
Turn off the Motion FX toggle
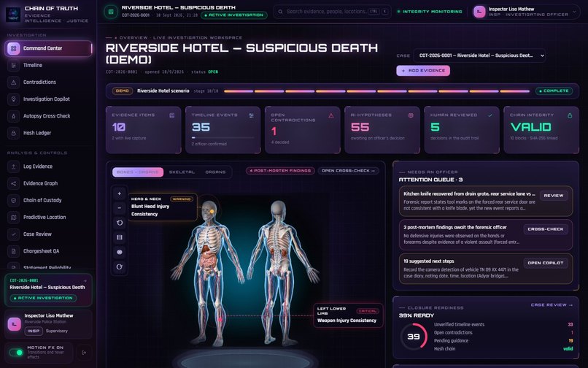(x=16, y=352)
